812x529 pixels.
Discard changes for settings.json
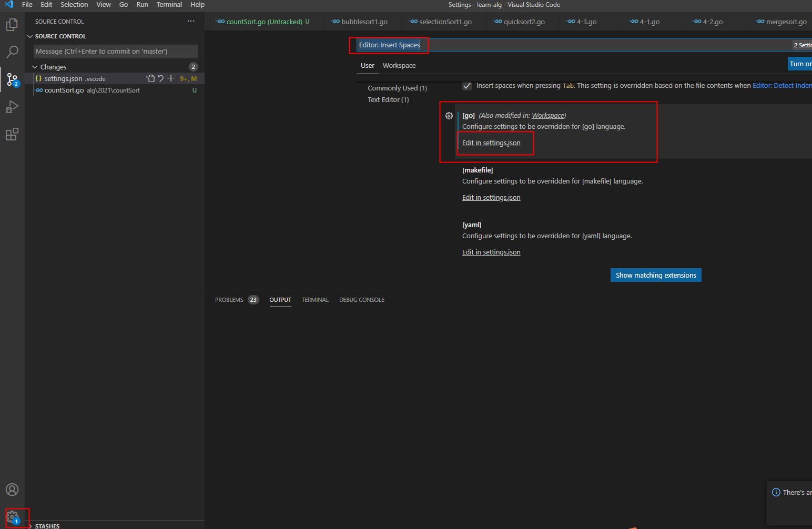tap(161, 78)
